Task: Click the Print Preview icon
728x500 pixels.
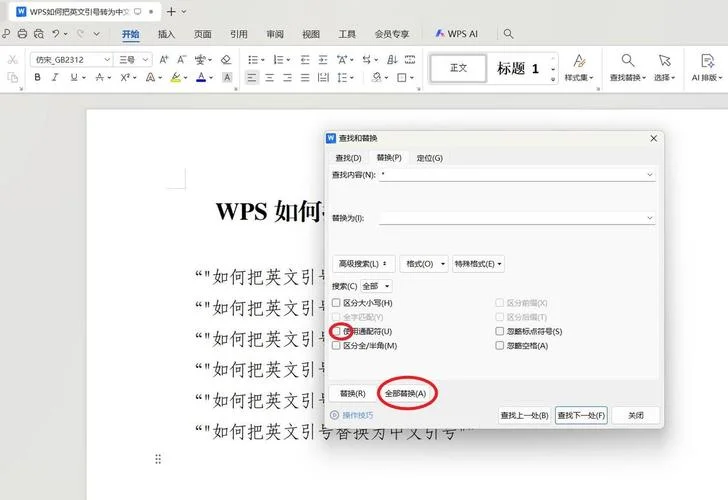Action: tap(39, 33)
